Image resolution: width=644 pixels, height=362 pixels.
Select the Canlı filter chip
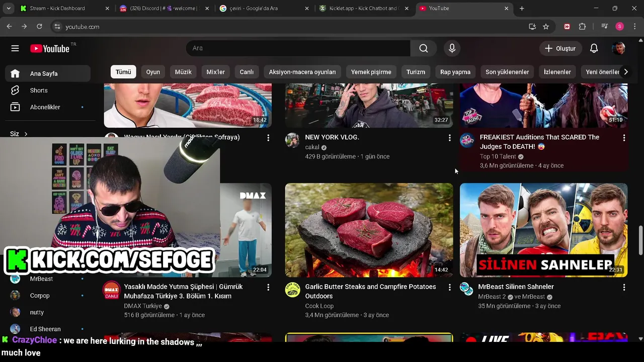tap(247, 72)
